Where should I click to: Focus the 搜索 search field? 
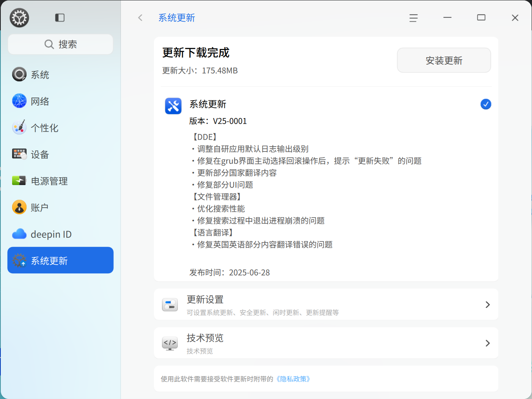click(x=61, y=44)
